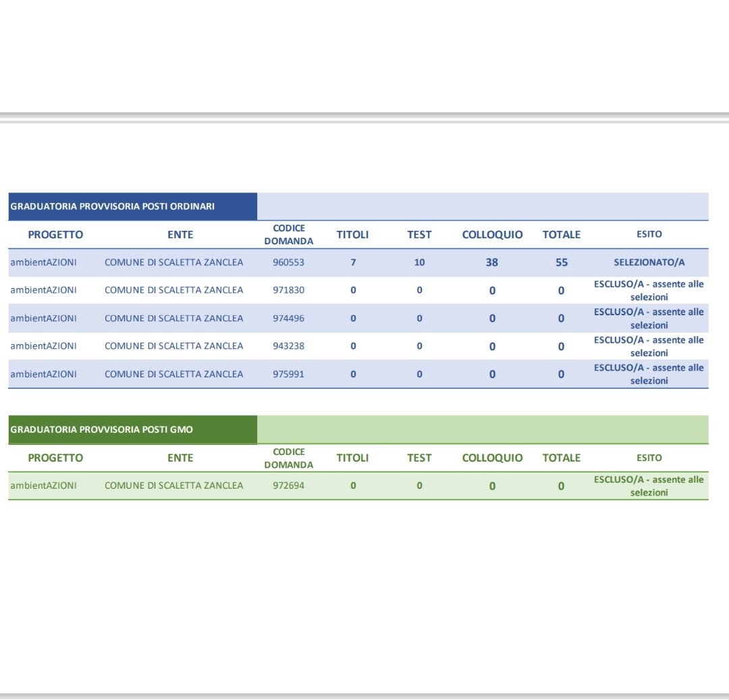Screen dimensions: 729x700
Task: Click the titoli score of 7
Action: [x=353, y=263]
